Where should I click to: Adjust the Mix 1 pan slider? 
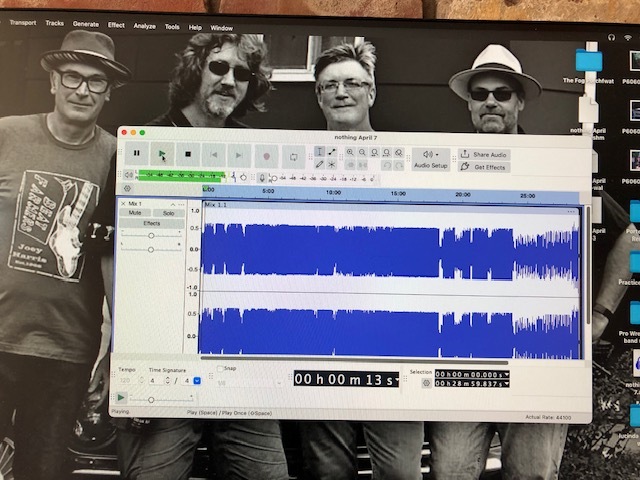click(151, 249)
